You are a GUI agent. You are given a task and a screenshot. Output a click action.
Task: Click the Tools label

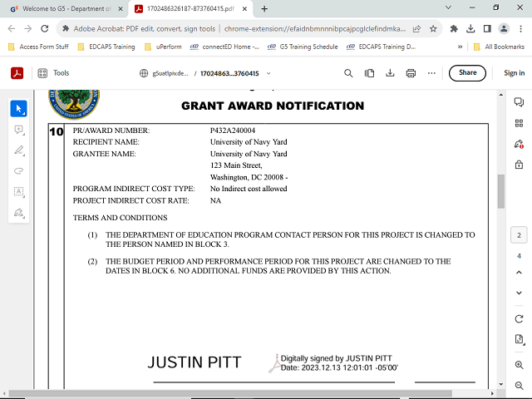click(x=61, y=73)
